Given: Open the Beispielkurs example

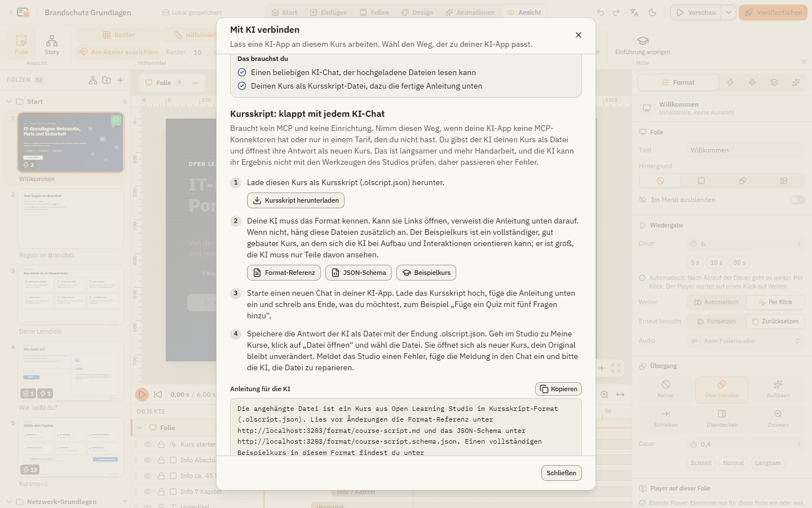Looking at the screenshot, I should (x=426, y=273).
